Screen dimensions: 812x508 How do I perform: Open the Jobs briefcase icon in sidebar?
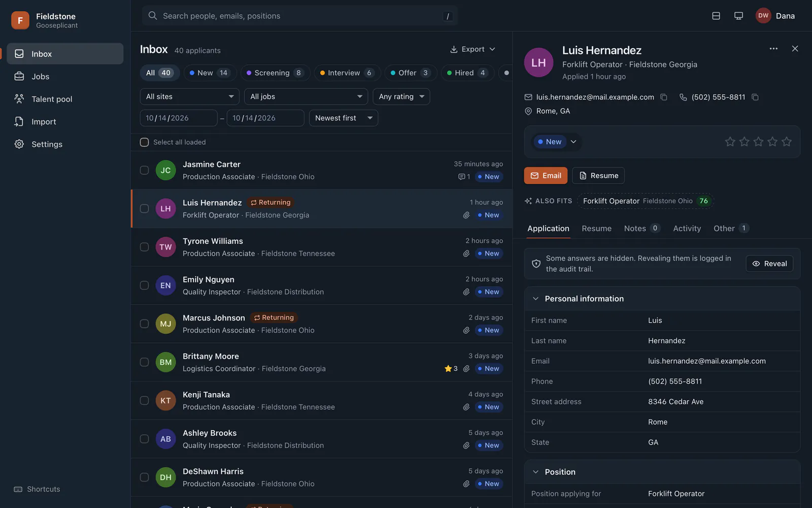tap(19, 76)
